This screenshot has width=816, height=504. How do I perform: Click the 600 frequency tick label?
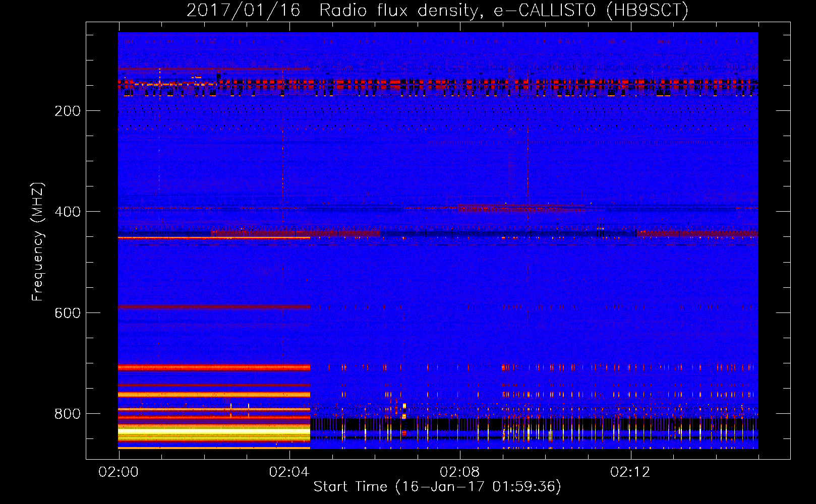click(x=68, y=313)
